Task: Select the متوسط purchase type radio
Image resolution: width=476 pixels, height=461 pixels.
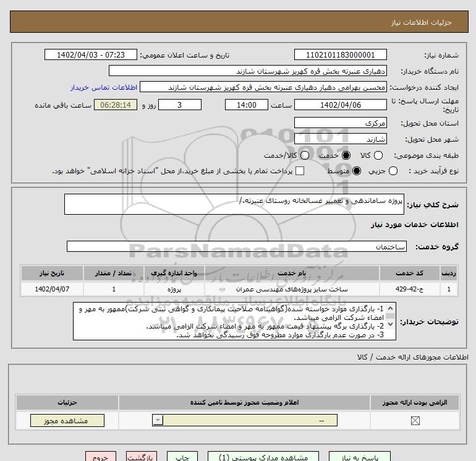Action: tap(357, 171)
